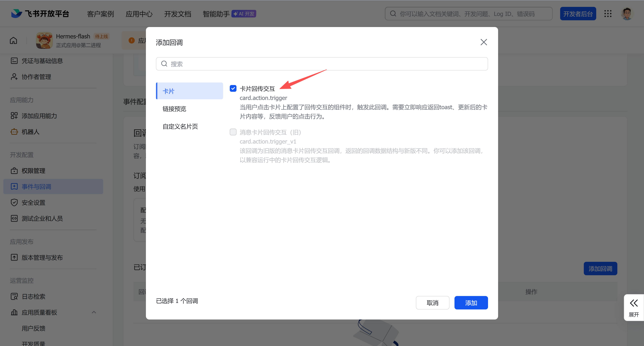The width and height of the screenshot is (644, 346).
Task: Open 开发文档 in the top navigation
Action: tap(177, 14)
